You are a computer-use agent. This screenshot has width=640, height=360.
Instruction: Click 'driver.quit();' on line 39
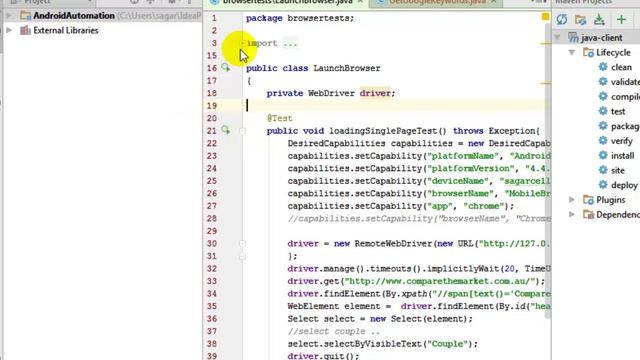[323, 356]
